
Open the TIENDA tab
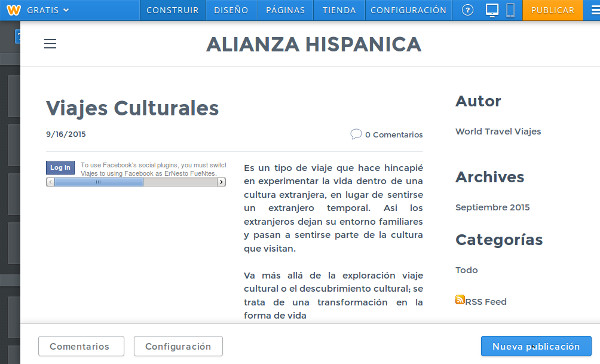[339, 10]
